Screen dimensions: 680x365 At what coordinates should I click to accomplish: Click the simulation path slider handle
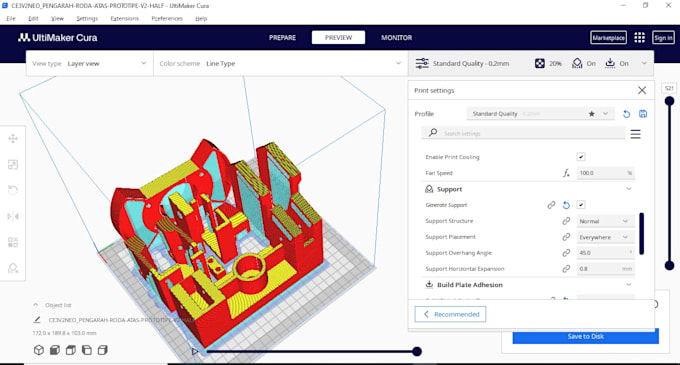pos(417,352)
